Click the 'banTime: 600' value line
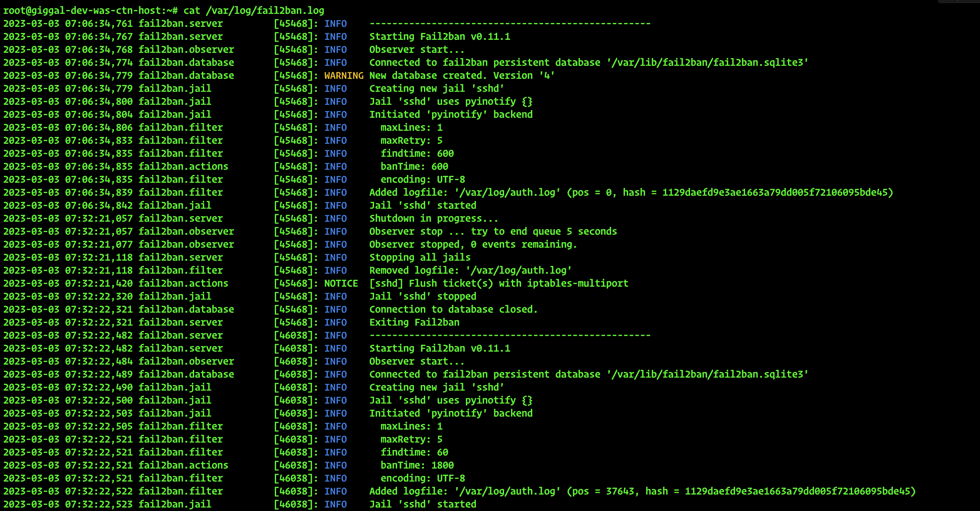 [414, 166]
